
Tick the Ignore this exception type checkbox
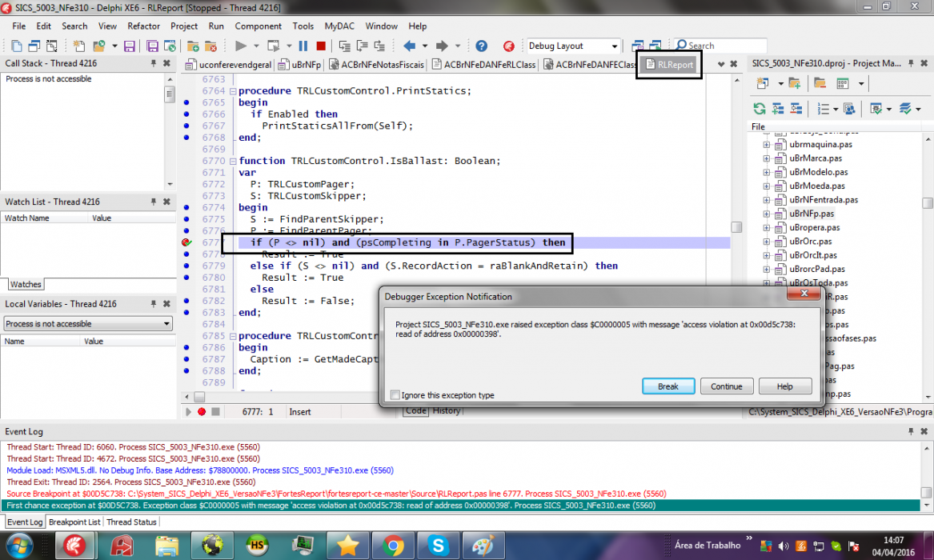(x=395, y=394)
